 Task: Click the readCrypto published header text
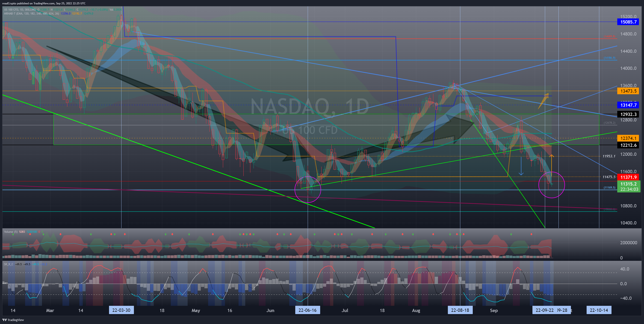pyautogui.click(x=44, y=3)
